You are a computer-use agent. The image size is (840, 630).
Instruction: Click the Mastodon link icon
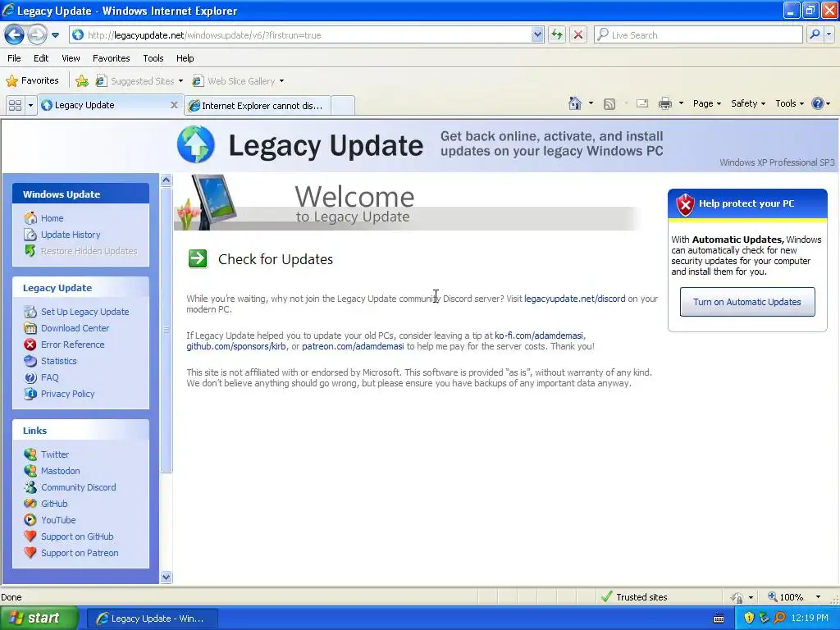30,471
